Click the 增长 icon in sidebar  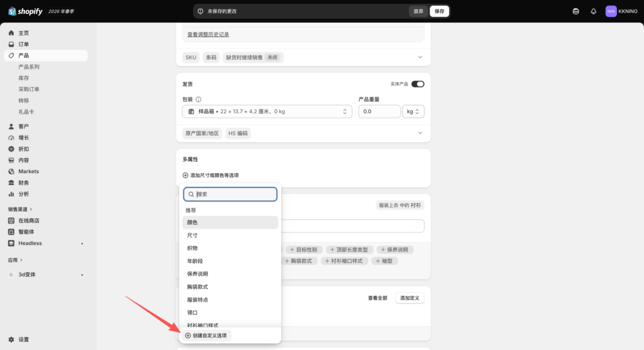[x=11, y=138]
